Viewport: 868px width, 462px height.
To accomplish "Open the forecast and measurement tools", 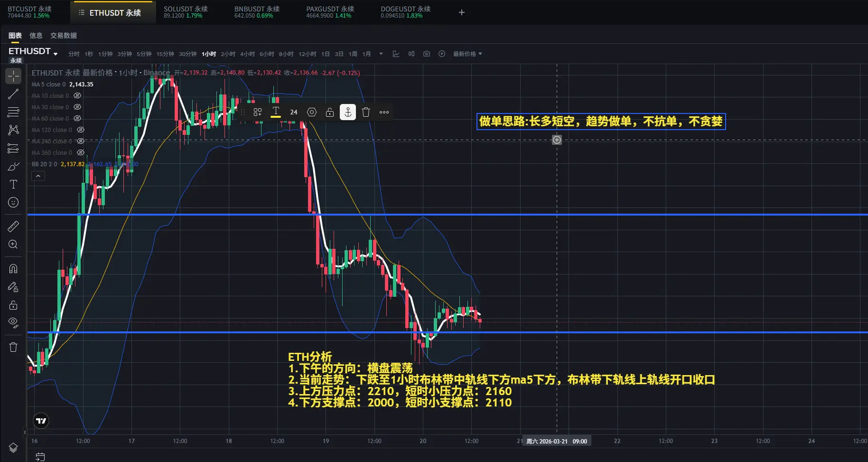I will (13, 149).
